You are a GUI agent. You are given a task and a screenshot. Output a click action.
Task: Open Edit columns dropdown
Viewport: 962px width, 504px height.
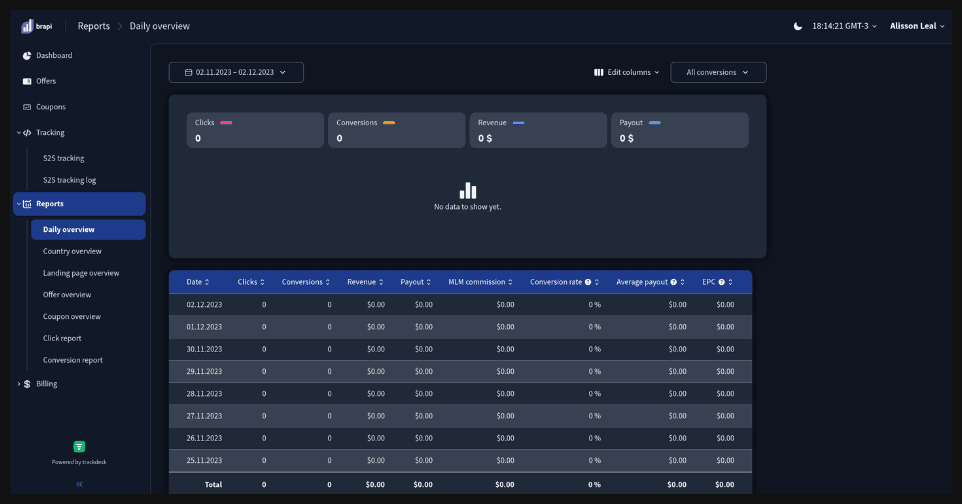626,72
